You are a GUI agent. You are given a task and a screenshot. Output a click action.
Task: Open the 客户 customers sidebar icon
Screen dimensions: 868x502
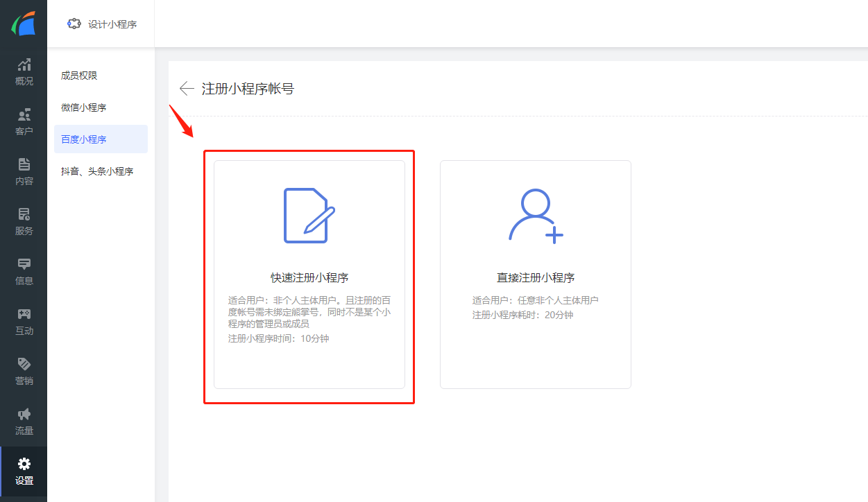[x=24, y=115]
